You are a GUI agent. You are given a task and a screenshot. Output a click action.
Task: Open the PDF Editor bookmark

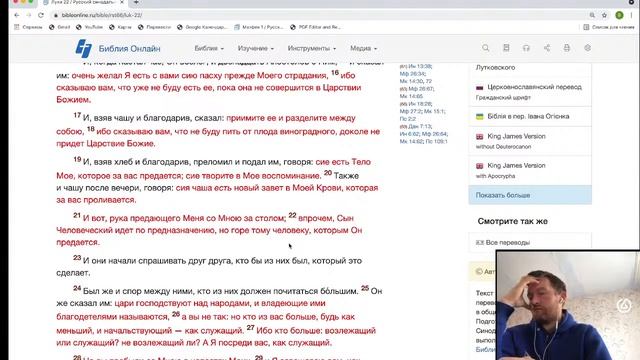[x=315, y=27]
